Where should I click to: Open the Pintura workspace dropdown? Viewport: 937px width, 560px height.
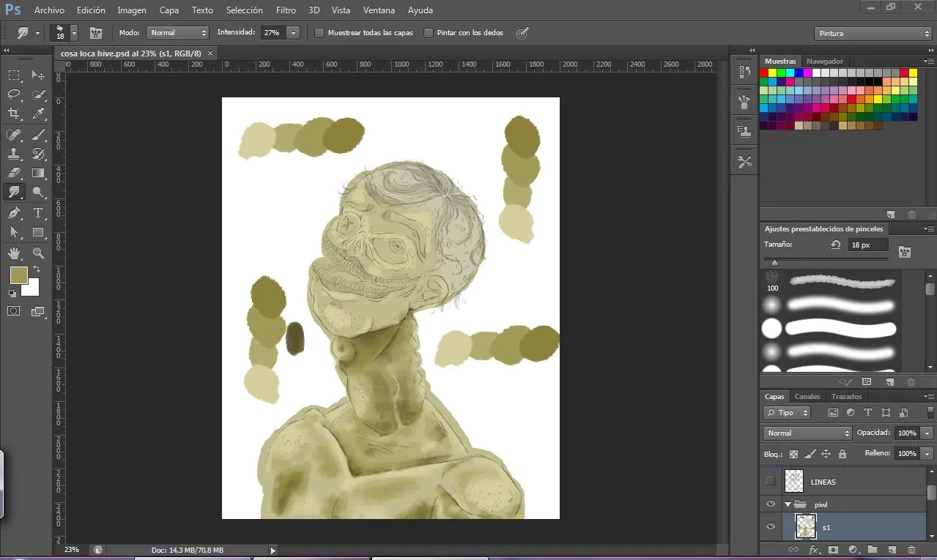click(x=873, y=34)
